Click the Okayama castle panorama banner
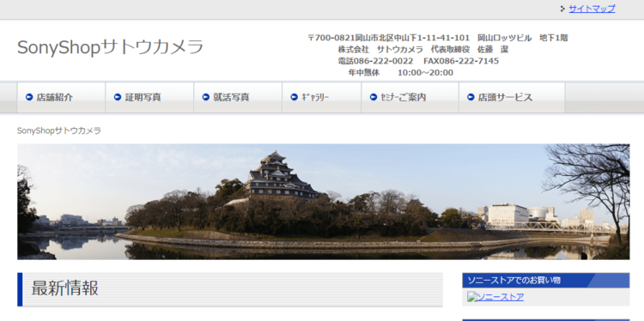The height and width of the screenshot is (321, 644). [x=323, y=202]
